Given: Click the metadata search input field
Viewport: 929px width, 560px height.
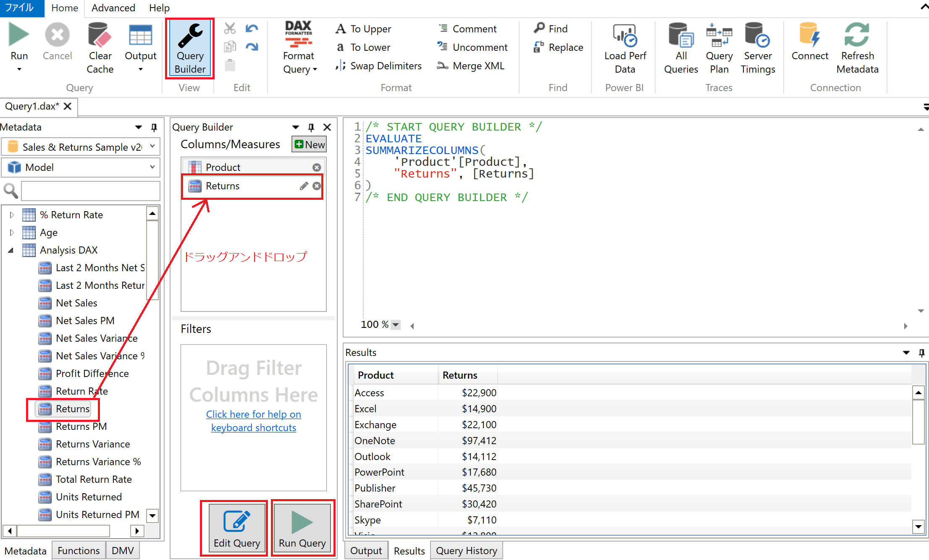Looking at the screenshot, I should coord(90,191).
